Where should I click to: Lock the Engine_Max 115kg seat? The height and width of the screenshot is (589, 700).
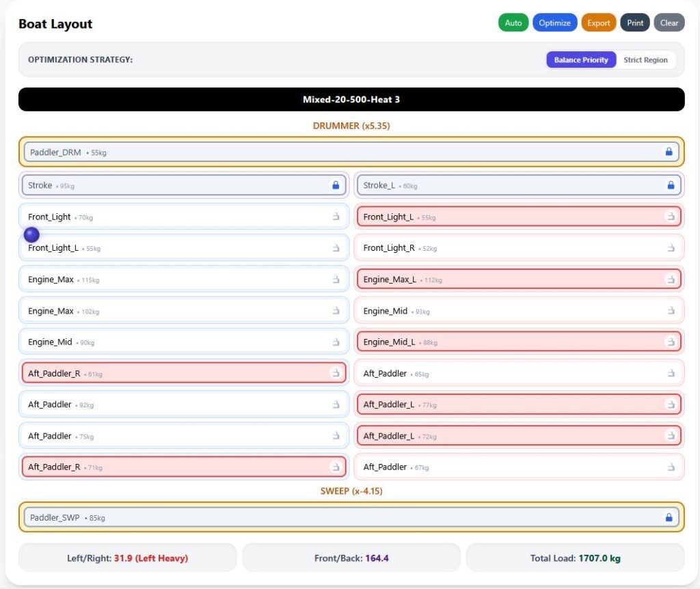[336, 279]
